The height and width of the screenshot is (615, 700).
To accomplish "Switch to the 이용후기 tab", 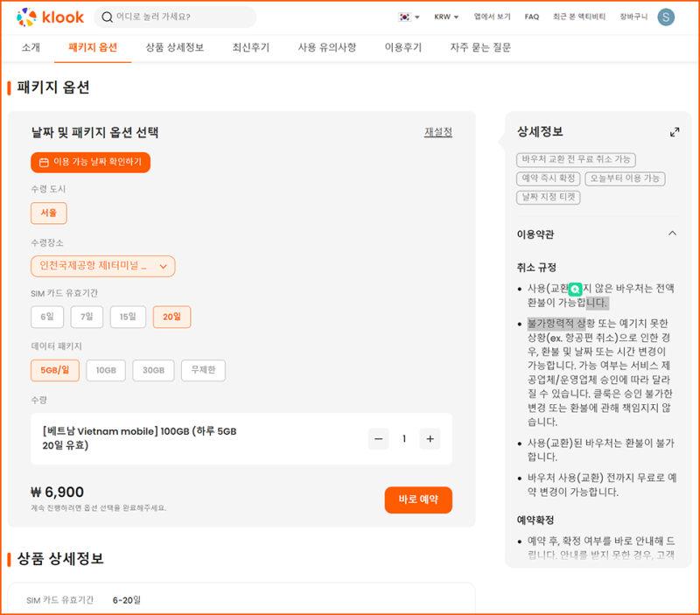I will point(403,47).
